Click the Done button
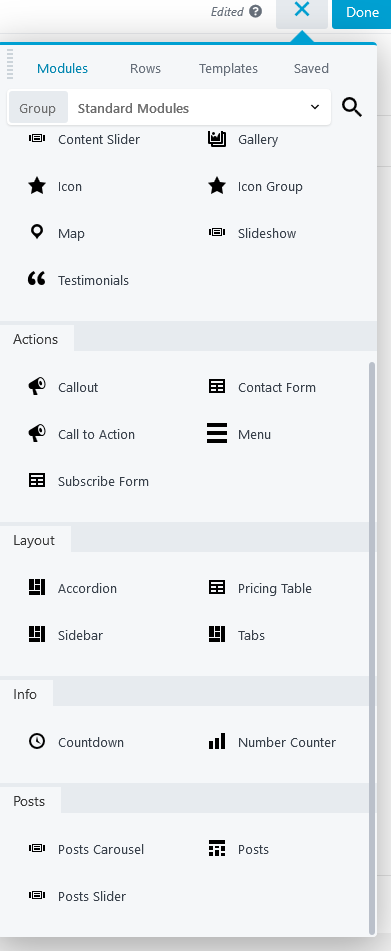Viewport: 391px width, 951px height. click(362, 13)
